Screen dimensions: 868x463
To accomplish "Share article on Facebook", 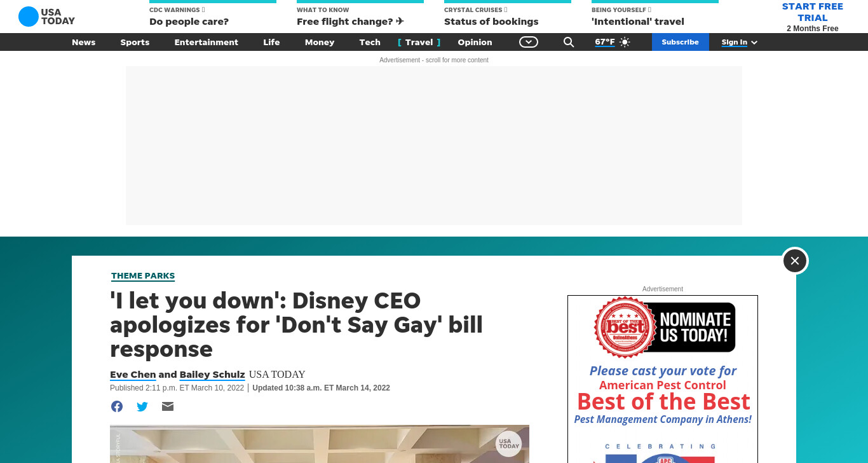I will [x=117, y=406].
